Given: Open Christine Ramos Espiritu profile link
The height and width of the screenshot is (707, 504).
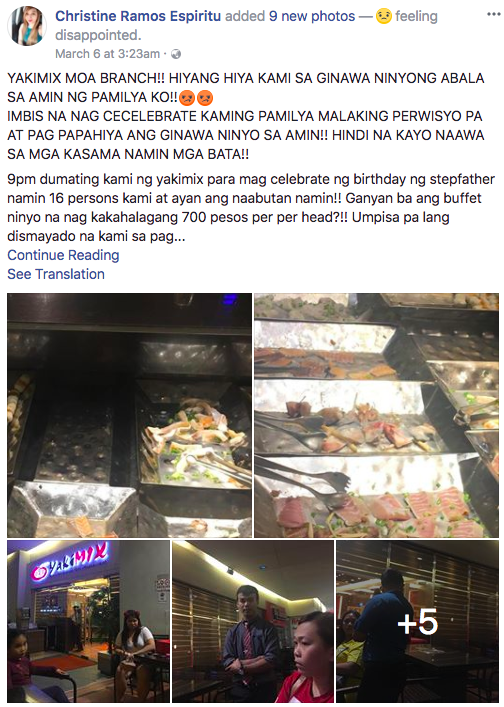Looking at the screenshot, I should [x=138, y=16].
